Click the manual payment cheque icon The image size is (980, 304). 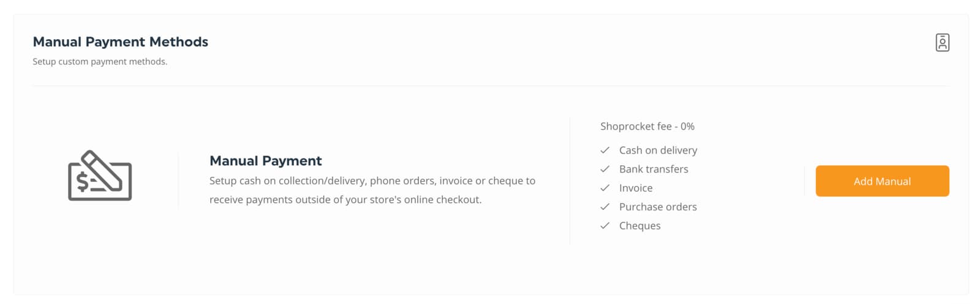click(100, 176)
